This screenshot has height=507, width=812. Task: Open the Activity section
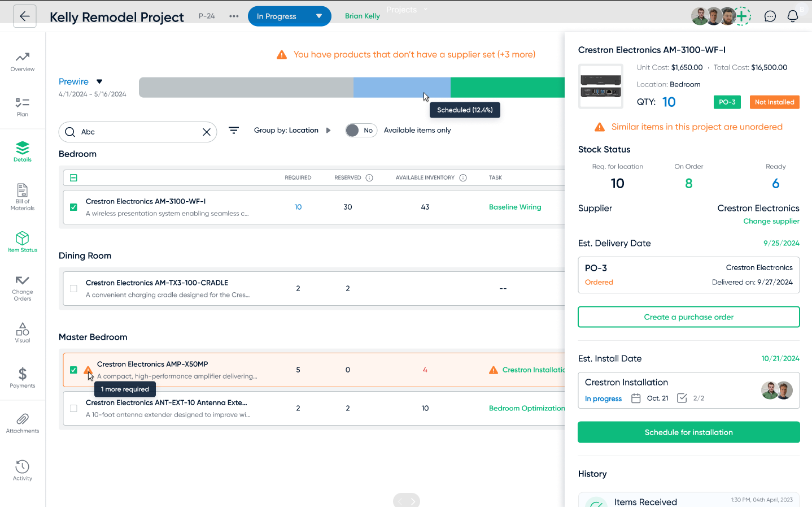click(x=23, y=470)
